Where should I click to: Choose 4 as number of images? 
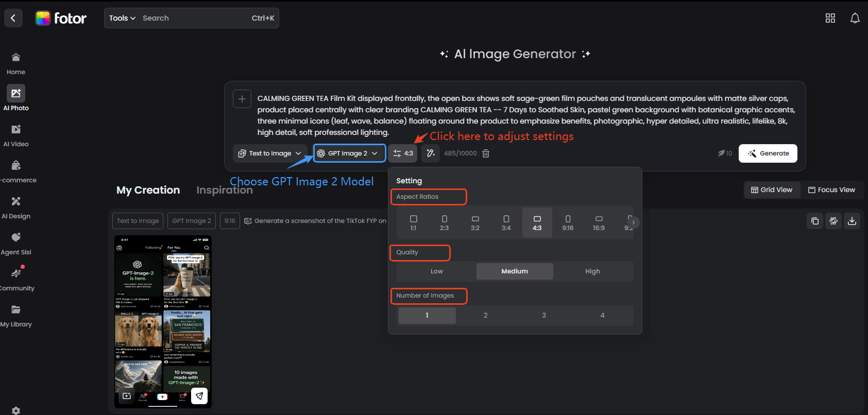pos(602,316)
